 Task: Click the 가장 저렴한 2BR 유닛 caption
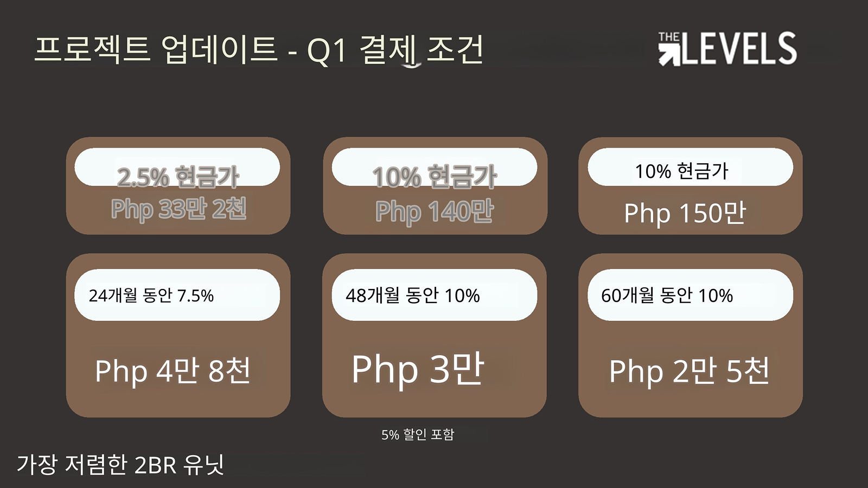(120, 465)
